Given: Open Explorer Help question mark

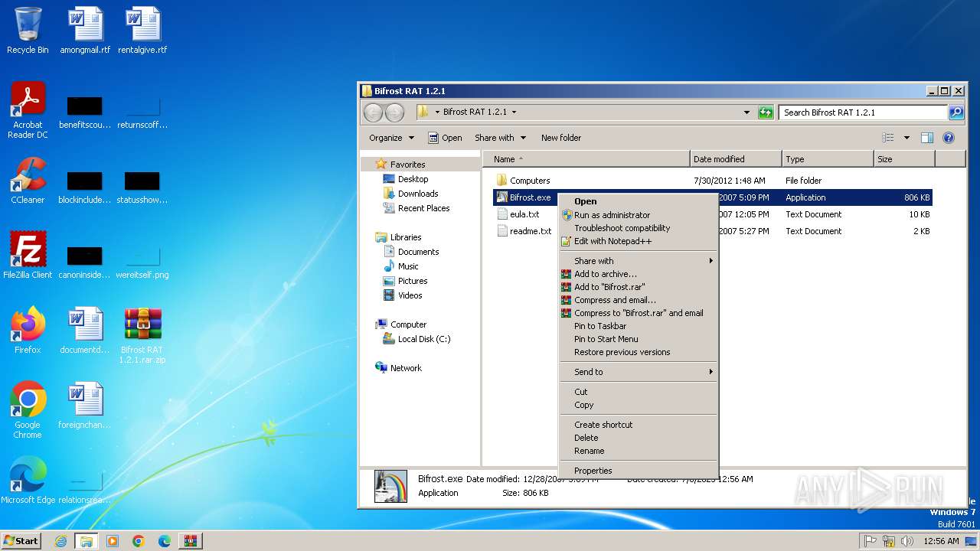Looking at the screenshot, I should [949, 138].
